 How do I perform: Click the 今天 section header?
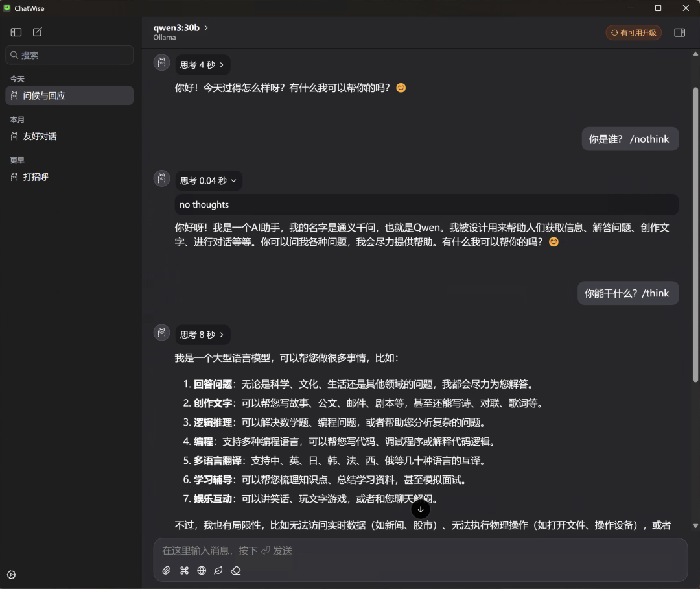pos(17,79)
